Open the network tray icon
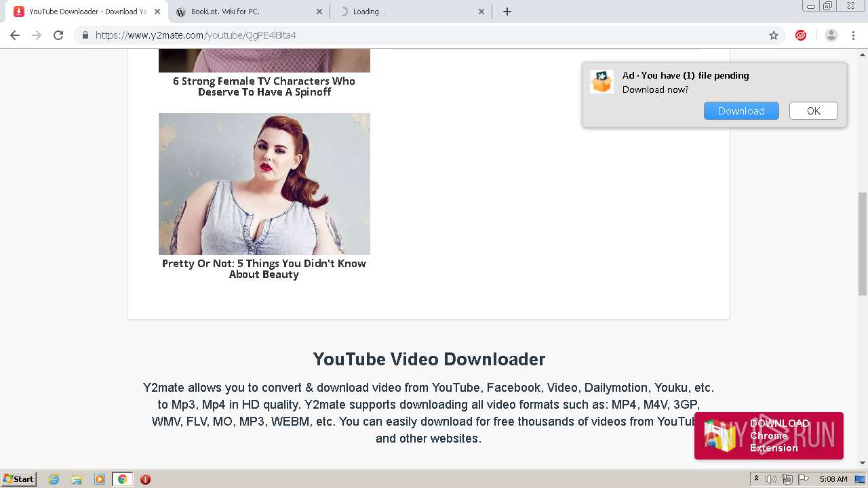 click(x=787, y=479)
